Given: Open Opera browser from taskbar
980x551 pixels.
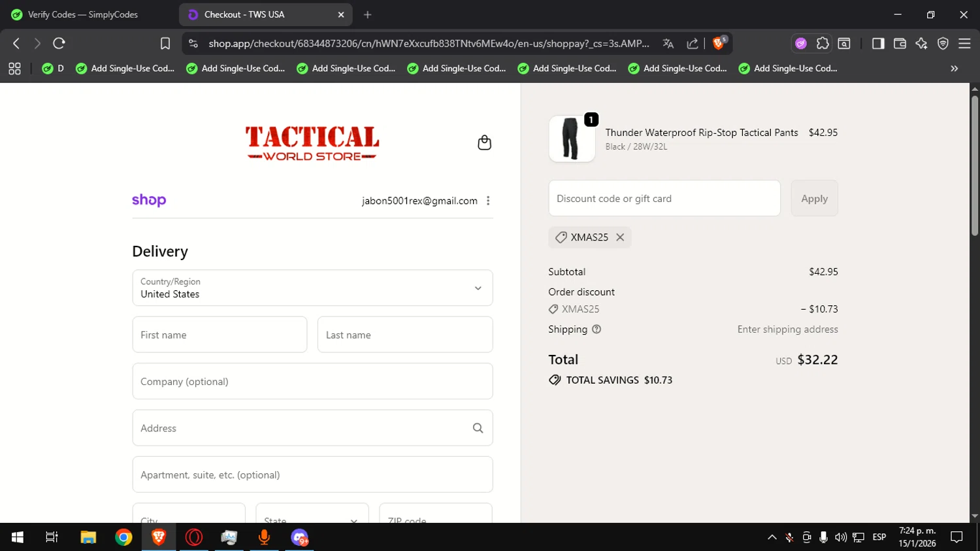Looking at the screenshot, I should 194,537.
